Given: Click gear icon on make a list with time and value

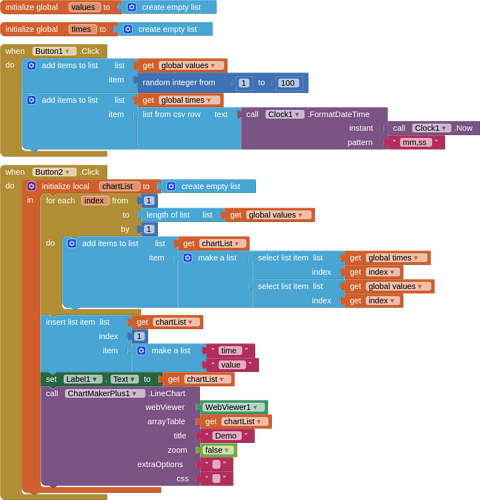Looking at the screenshot, I should click(141, 350).
